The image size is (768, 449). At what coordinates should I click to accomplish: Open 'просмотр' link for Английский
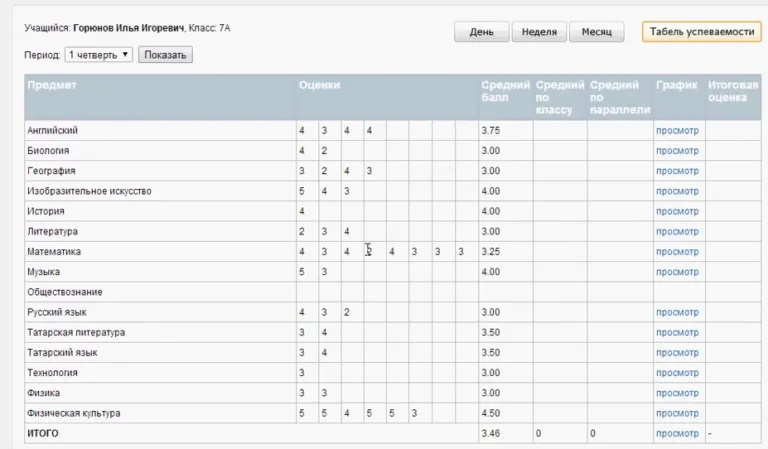(677, 131)
